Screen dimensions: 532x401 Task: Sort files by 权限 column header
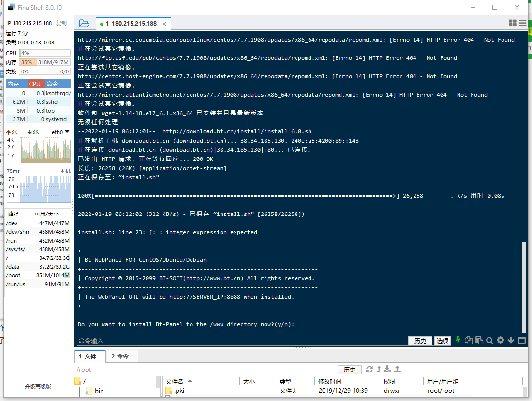(401, 381)
